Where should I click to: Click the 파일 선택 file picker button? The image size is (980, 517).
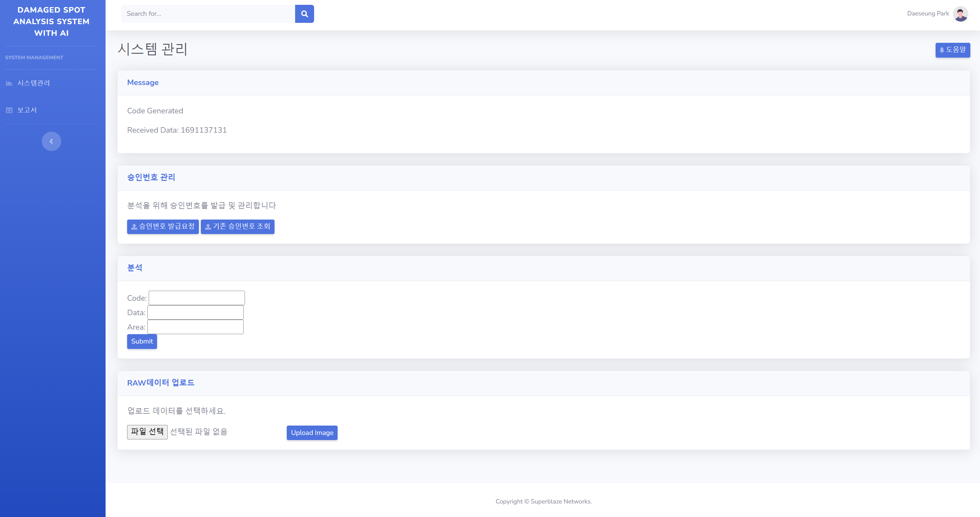click(147, 432)
